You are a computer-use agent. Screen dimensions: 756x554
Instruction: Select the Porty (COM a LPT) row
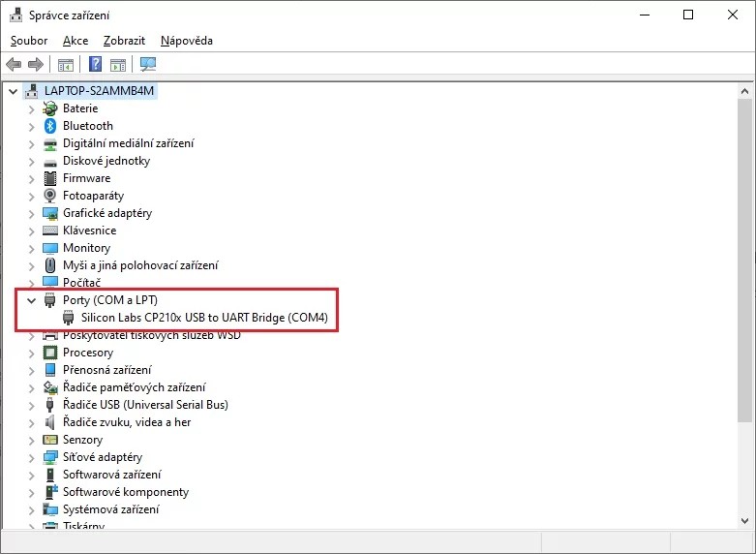pyautogui.click(x=110, y=300)
